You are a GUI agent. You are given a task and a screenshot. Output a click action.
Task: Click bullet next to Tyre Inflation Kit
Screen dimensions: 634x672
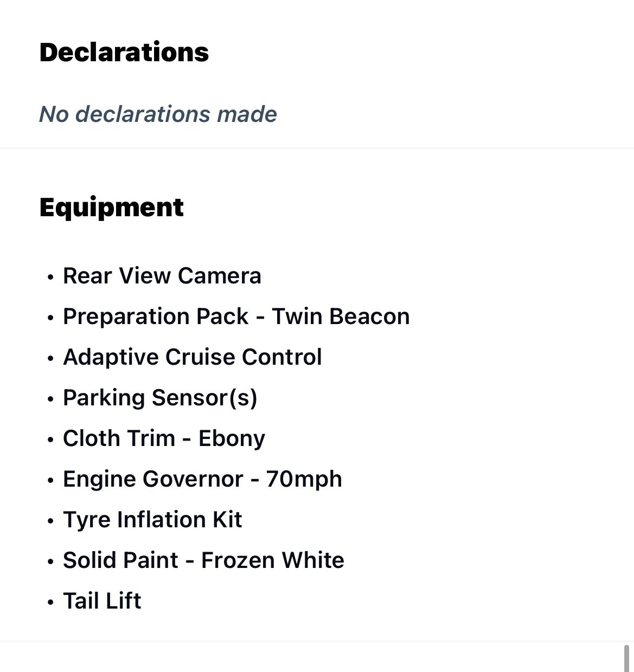tap(50, 521)
